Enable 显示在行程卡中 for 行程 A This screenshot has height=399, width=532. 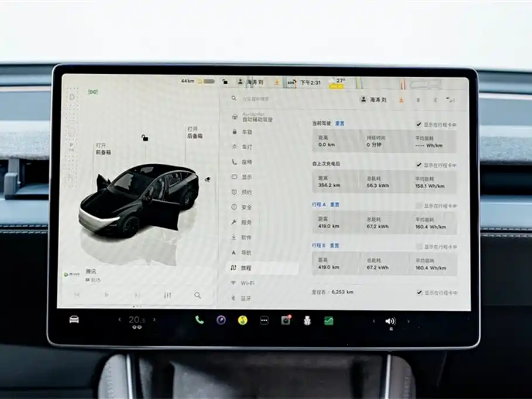[x=418, y=204]
